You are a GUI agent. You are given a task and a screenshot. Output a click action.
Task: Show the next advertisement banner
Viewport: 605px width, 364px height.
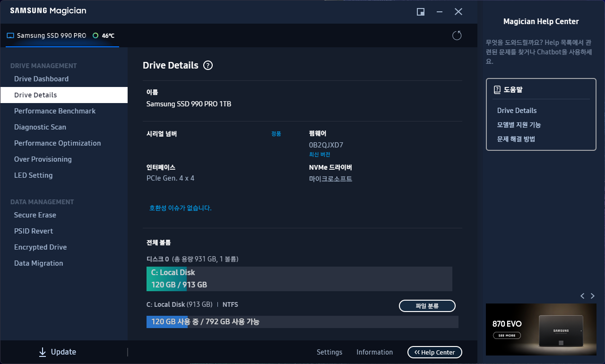[x=593, y=295]
